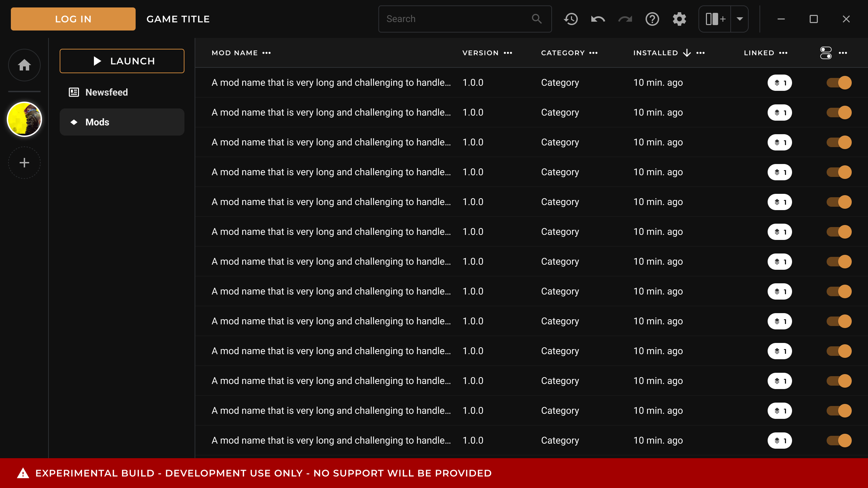Viewport: 868px width, 488px height.
Task: Open the Installed column ellipsis menu
Action: (x=701, y=53)
